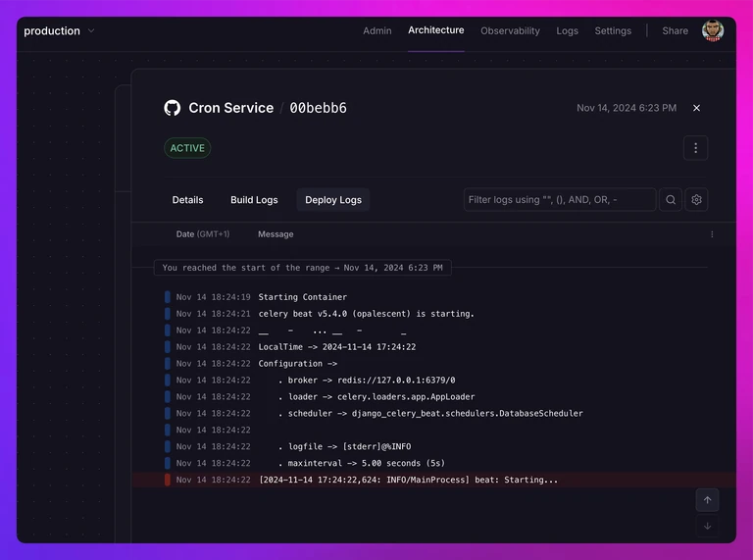Open the user avatar menu
The height and width of the screenshot is (560, 753).
point(713,30)
